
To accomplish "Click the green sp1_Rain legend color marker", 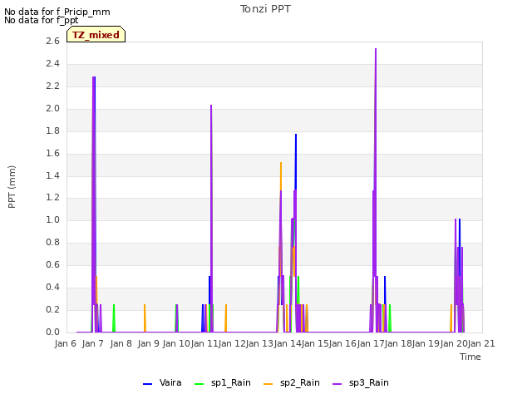I will point(199,384).
